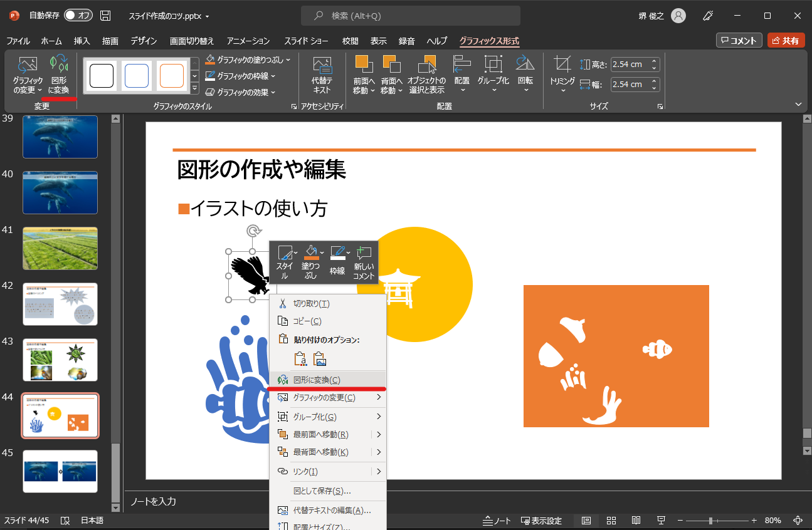
Task: Toggle the AutoSave switch
Action: coord(78,16)
